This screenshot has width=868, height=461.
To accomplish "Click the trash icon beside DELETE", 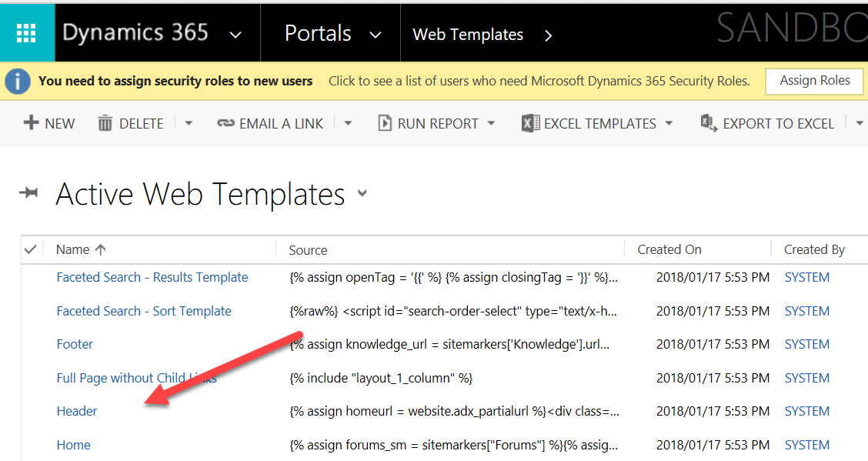I will [105, 123].
